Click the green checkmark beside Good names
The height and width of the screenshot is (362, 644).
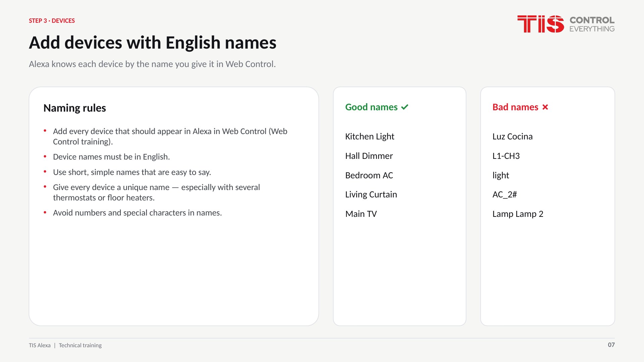405,107
